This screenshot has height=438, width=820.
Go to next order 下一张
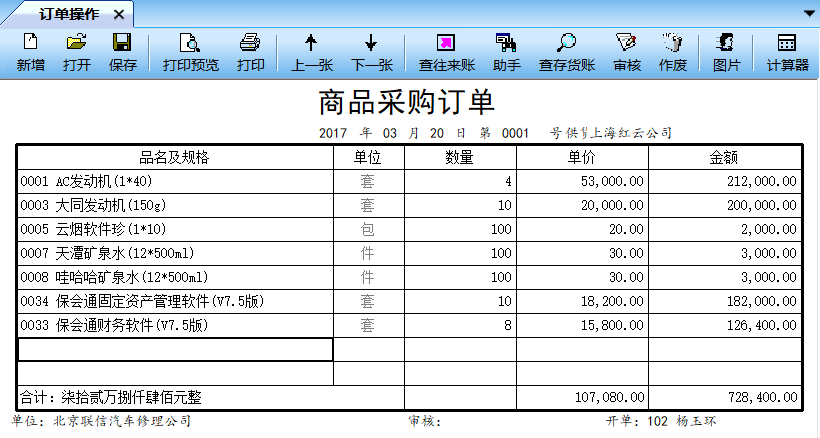pyautogui.click(x=371, y=52)
